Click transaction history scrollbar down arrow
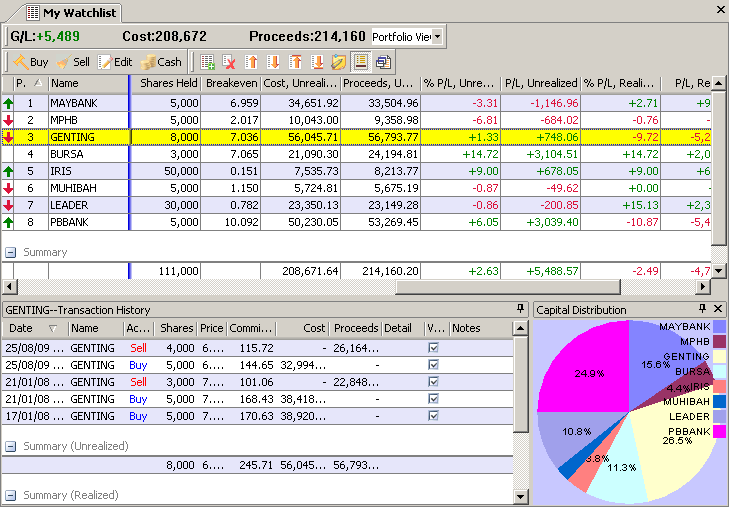Viewport: 729px width, 507px height. tap(520, 496)
